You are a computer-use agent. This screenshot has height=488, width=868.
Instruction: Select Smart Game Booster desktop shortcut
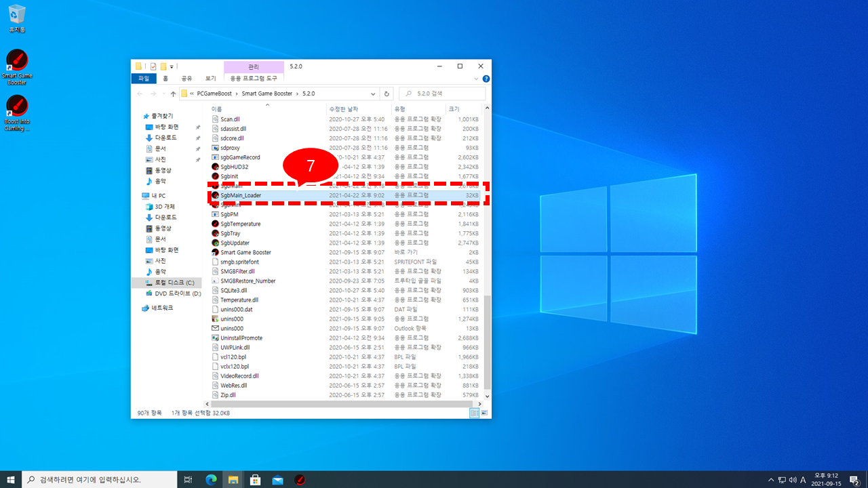click(17, 67)
